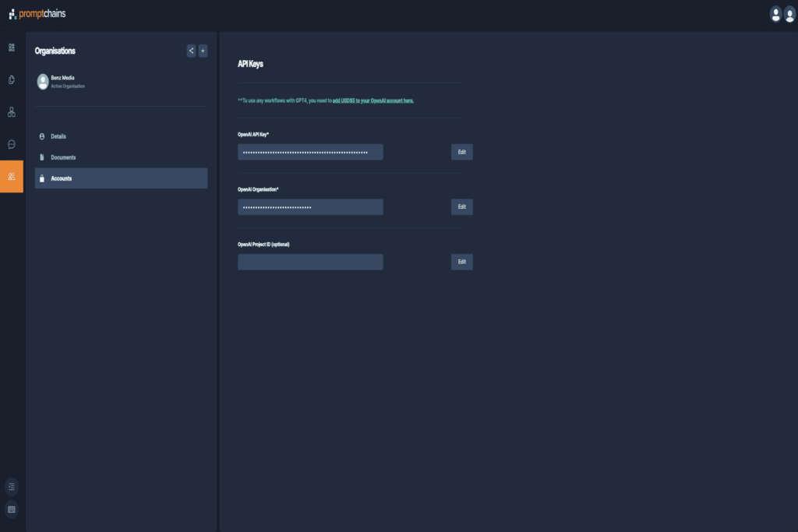
Task: Click the OpenAI Project ID field
Action: click(310, 262)
